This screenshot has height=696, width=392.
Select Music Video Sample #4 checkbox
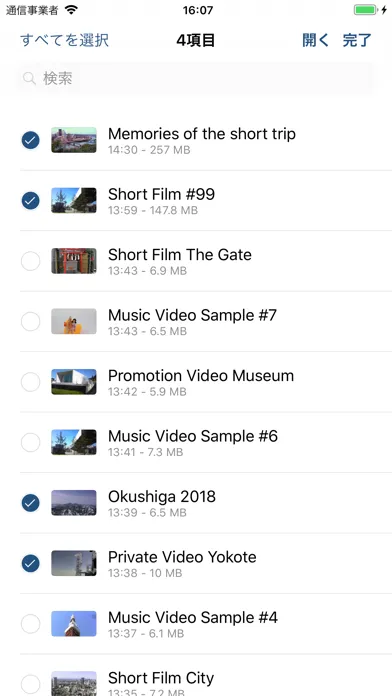[31, 624]
